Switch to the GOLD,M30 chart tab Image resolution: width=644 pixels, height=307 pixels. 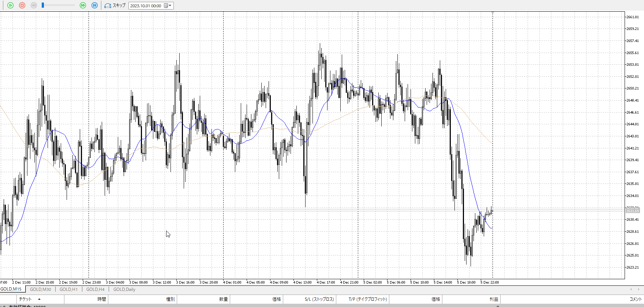coord(40,289)
